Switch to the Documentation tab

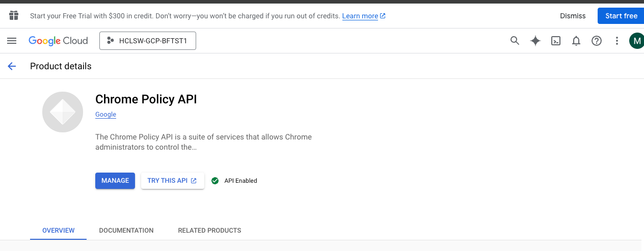[126, 231]
